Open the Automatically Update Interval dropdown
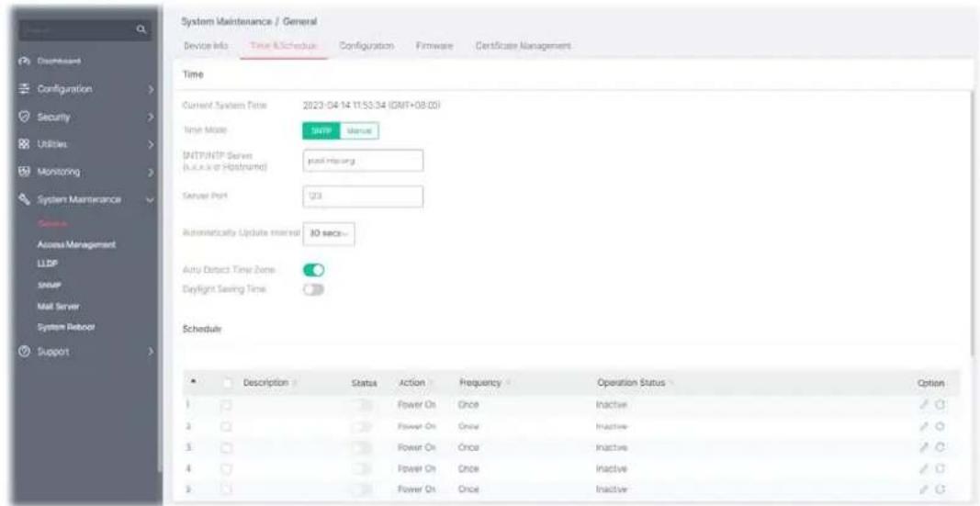 (328, 232)
